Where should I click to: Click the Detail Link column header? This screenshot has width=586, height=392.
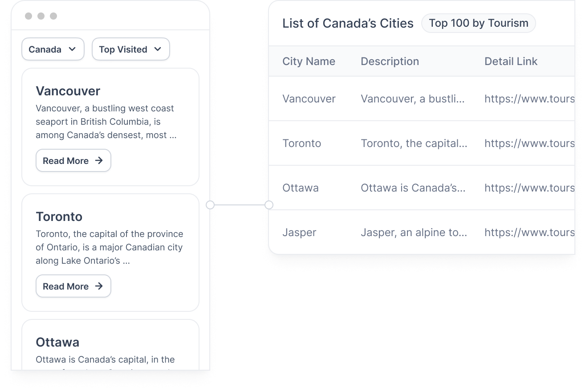tap(511, 61)
